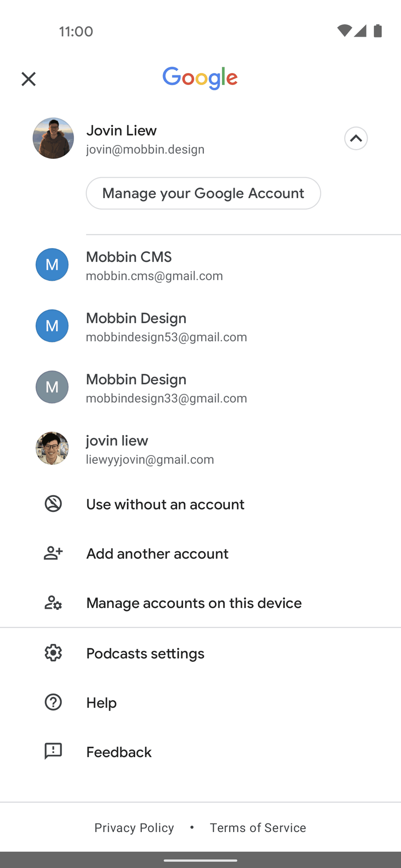This screenshot has width=401, height=868.
Task: Tap the grey avatar for mobbindesign33
Action: (52, 387)
